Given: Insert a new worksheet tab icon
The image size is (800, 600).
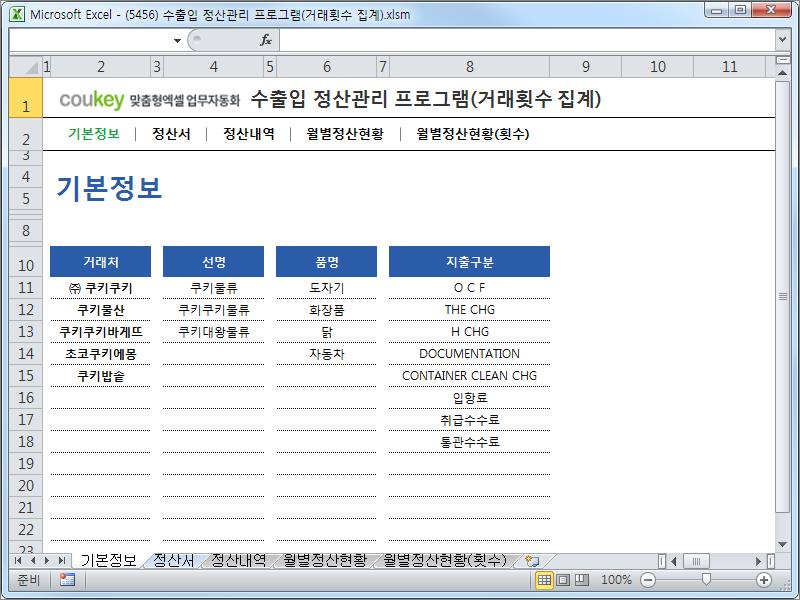Looking at the screenshot, I should pos(532,561).
